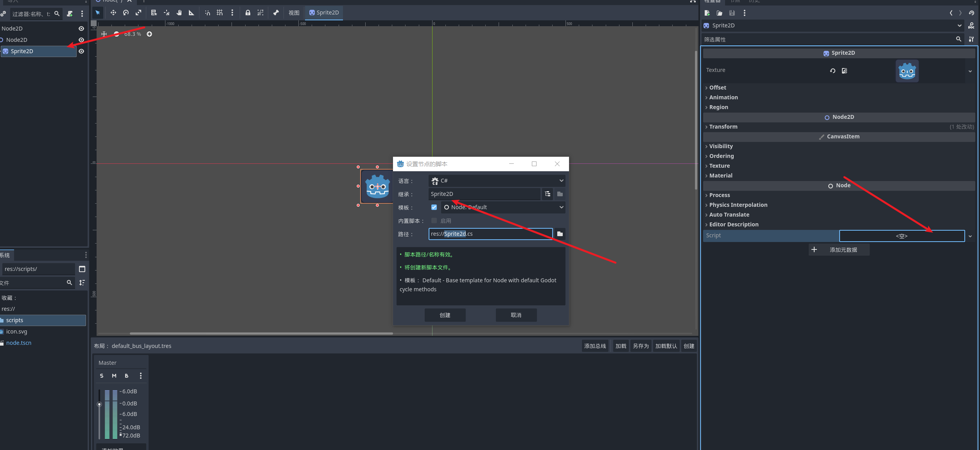Revert the Texture property value
The image size is (980, 450).
coord(833,71)
